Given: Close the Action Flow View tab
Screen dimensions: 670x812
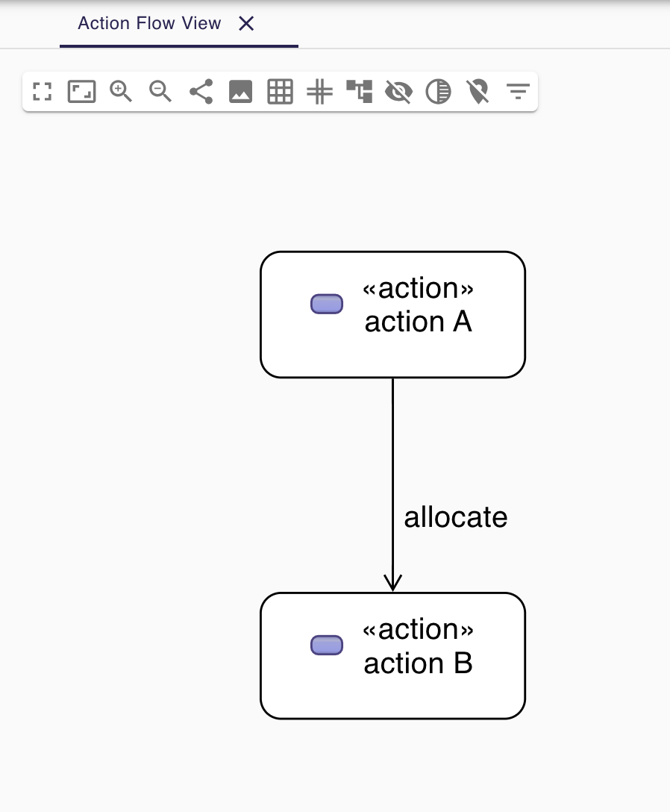Looking at the screenshot, I should coord(246,23).
